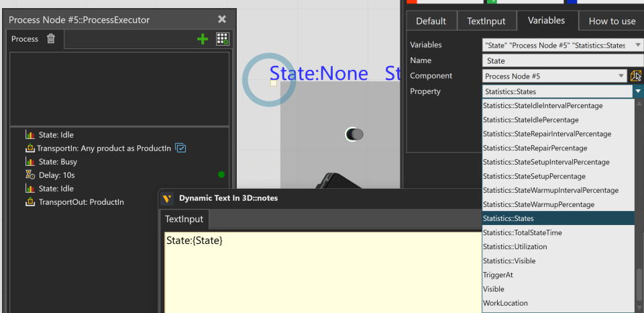Click the delete process trash icon

click(51, 39)
